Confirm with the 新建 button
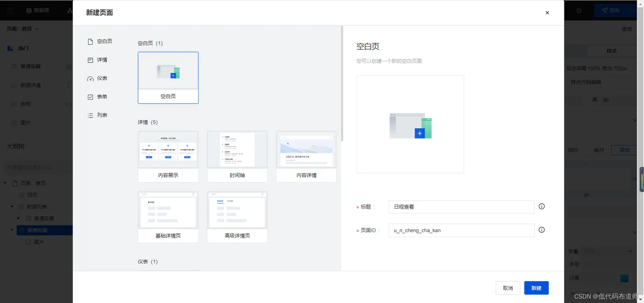644x303 pixels. pyautogui.click(x=536, y=288)
